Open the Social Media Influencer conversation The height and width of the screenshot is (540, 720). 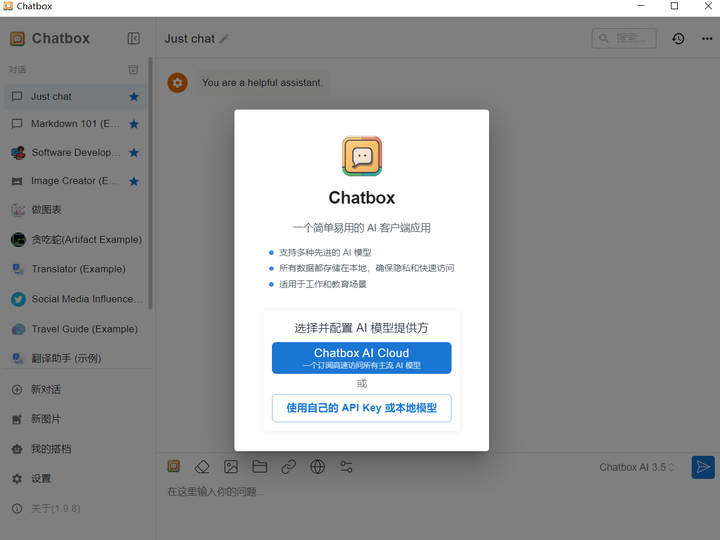(x=76, y=299)
